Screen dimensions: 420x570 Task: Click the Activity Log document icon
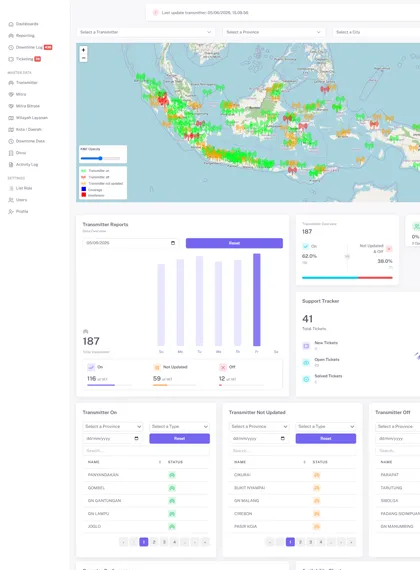point(11,165)
